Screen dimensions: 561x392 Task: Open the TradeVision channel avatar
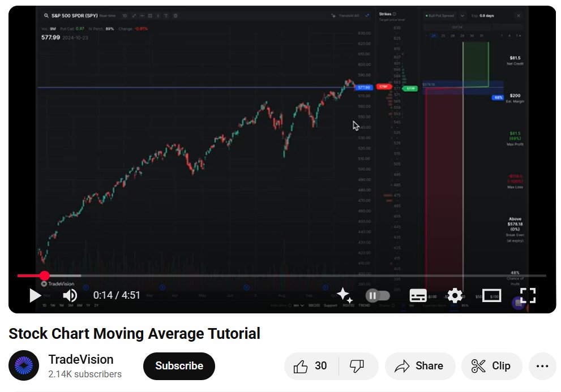(24, 365)
